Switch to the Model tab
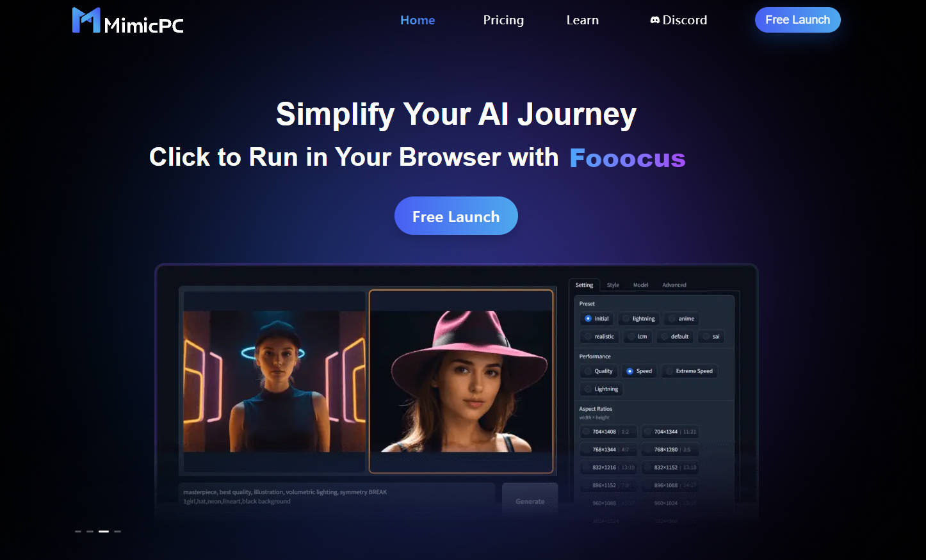926x560 pixels. coord(641,285)
